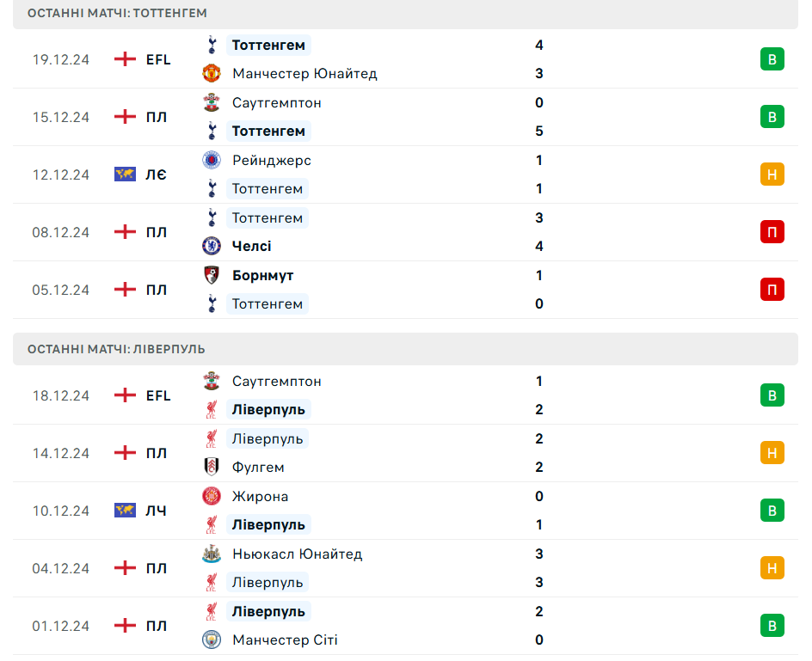Click the Europe flag beside ЛЄ on 12.12.24
Image resolution: width=812 pixels, height=661 pixels.
[125, 174]
